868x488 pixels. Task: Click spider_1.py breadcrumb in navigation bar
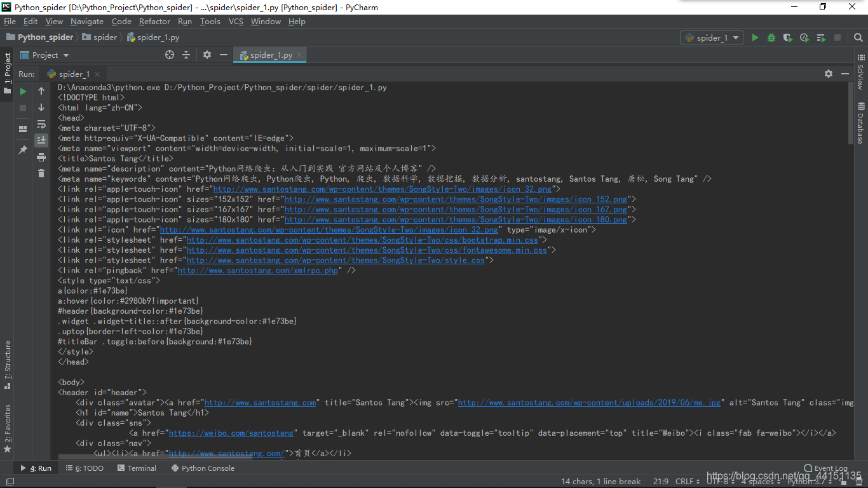(153, 37)
